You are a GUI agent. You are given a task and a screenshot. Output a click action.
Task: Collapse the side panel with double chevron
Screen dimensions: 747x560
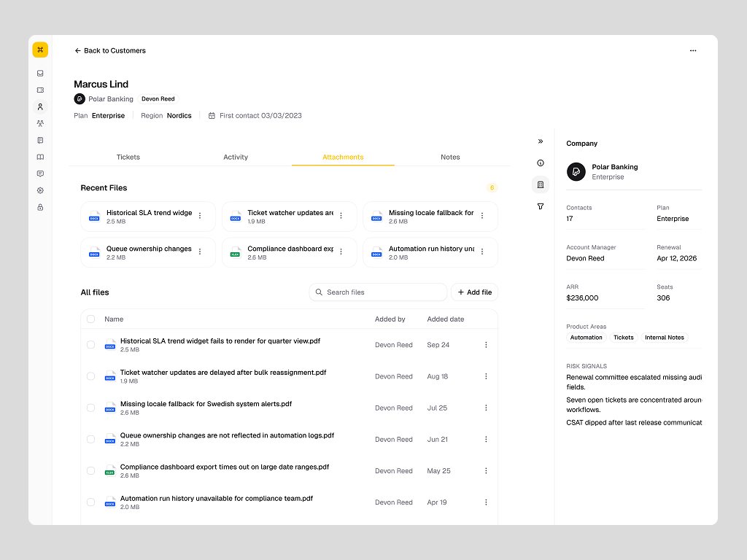pos(541,141)
